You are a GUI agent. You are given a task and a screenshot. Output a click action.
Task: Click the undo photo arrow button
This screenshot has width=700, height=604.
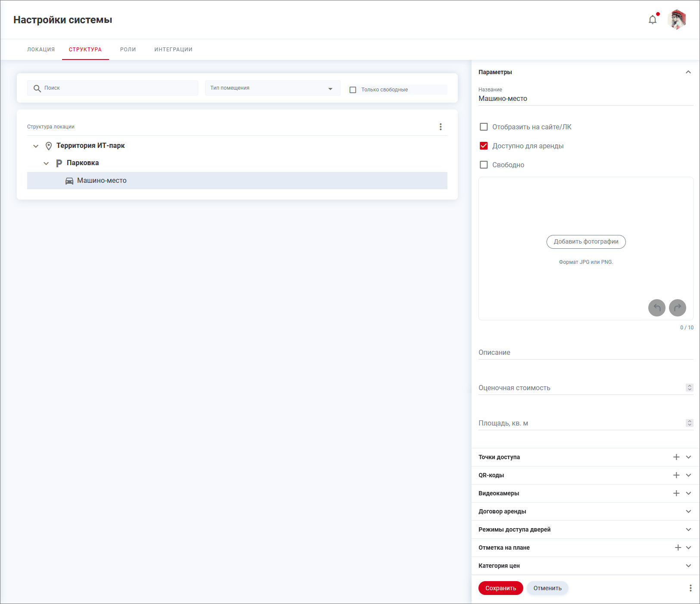tap(657, 308)
